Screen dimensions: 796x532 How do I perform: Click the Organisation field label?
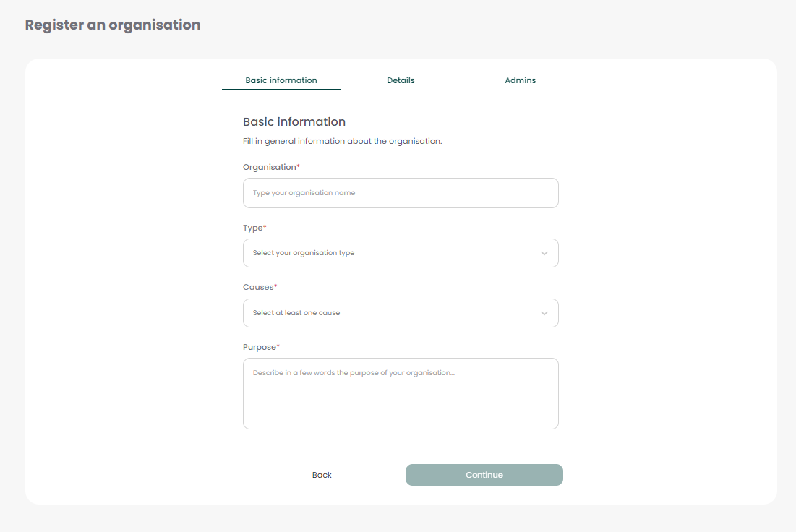270,167
